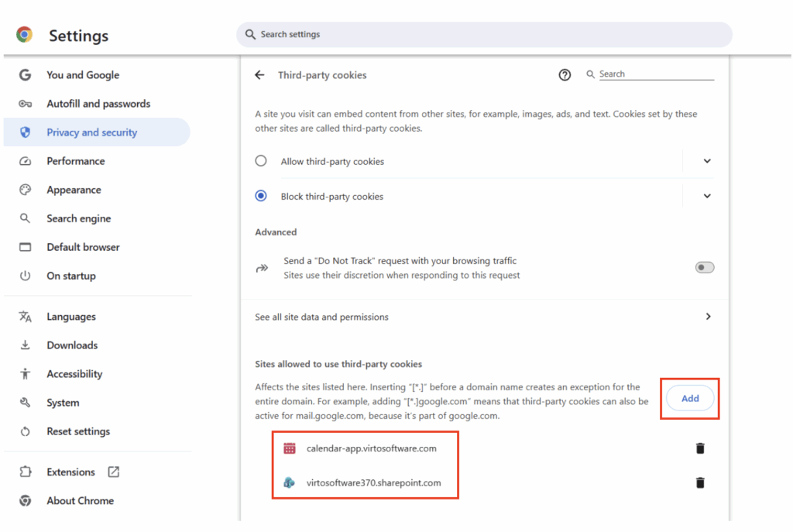Remove virtosoftware370.sharepoint.com using its trash icon
Screen dimensions: 793x532
click(x=700, y=482)
